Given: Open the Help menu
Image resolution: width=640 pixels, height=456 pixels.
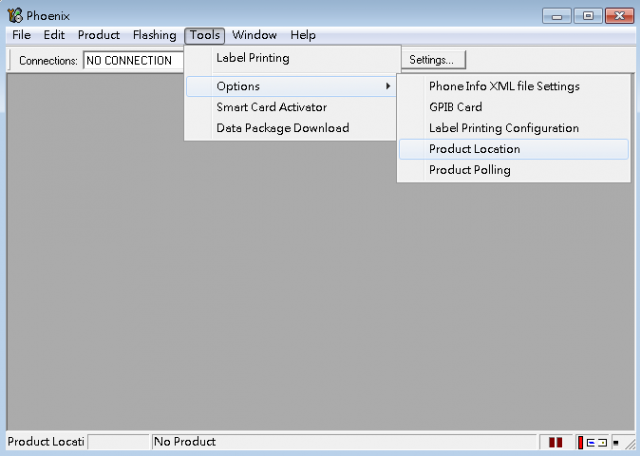Looking at the screenshot, I should [x=303, y=35].
